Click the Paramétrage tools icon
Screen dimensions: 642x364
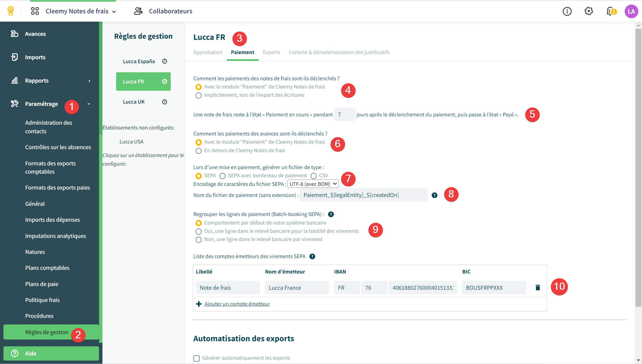tap(15, 104)
